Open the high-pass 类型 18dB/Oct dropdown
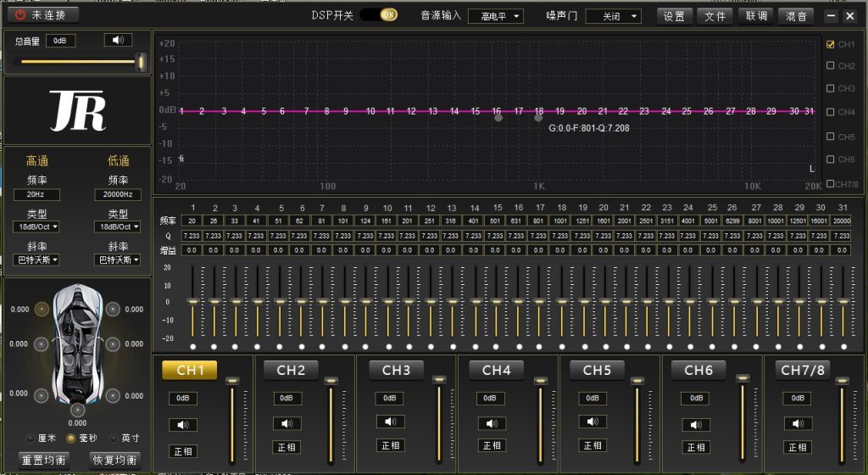Viewport: 868px width, 475px height. click(x=36, y=227)
